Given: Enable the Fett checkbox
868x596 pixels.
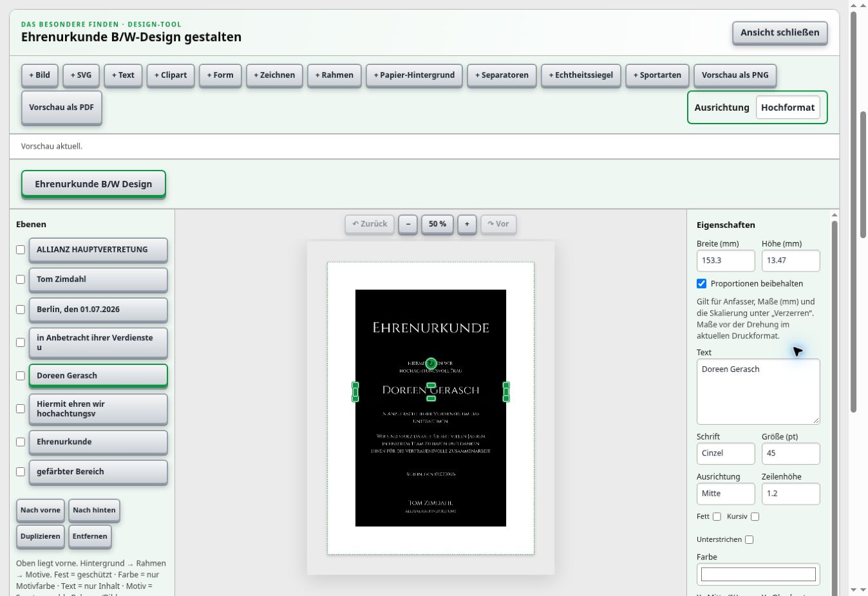Looking at the screenshot, I should [717, 517].
